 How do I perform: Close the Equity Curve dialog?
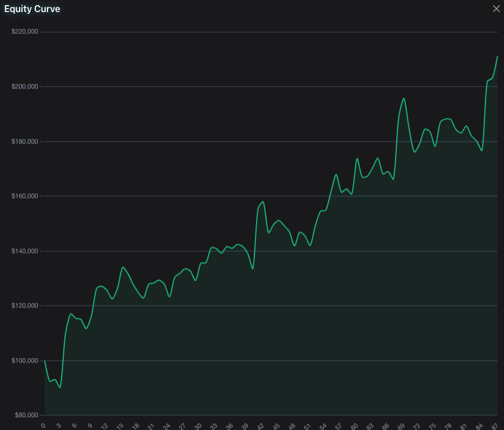click(496, 9)
